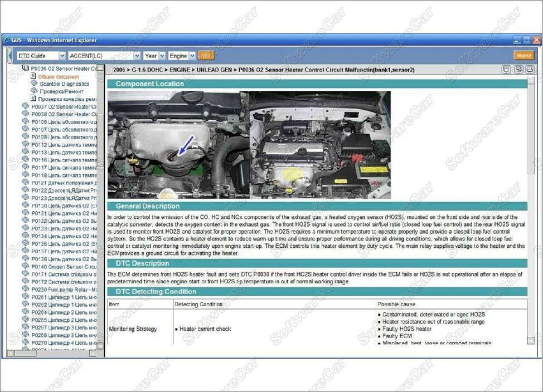Select Проверка качества ремонта tree entry
543x392 pixels.
(67, 99)
